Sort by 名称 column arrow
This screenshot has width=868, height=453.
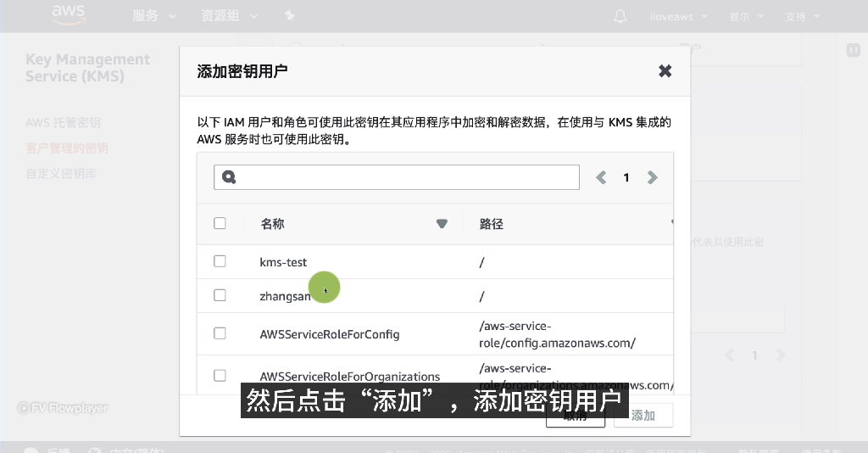coord(442,224)
